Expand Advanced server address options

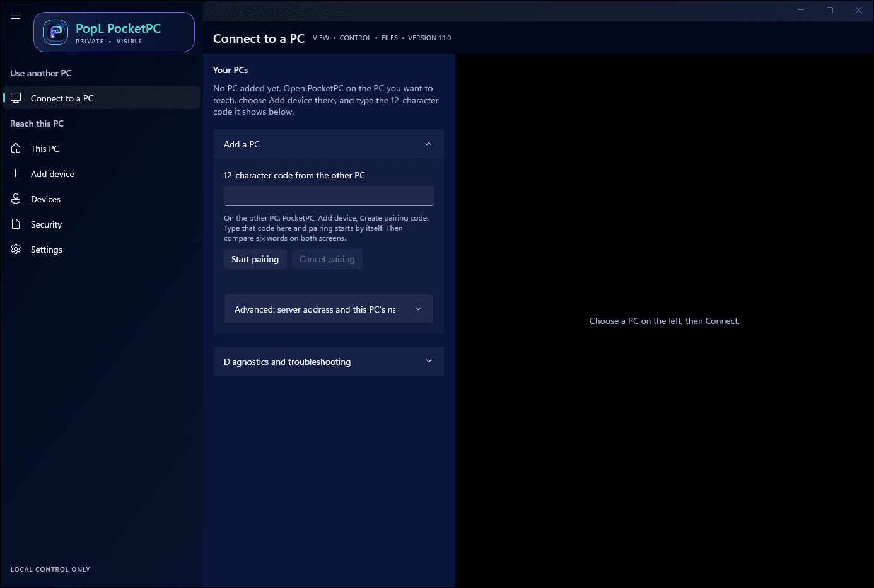pos(329,309)
